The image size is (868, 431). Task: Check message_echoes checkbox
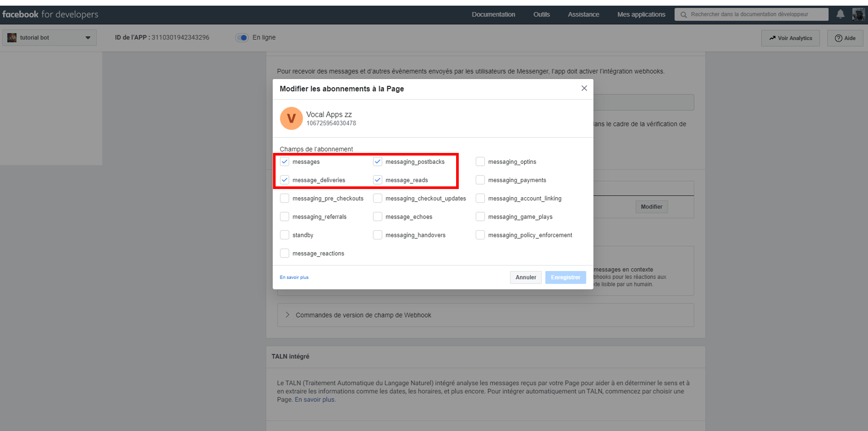pos(378,216)
